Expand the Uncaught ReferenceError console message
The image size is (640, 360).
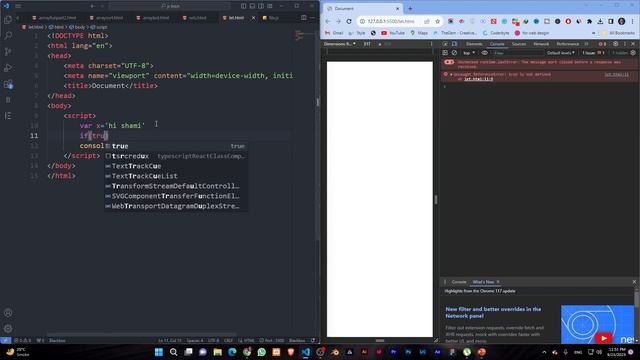click(x=451, y=75)
